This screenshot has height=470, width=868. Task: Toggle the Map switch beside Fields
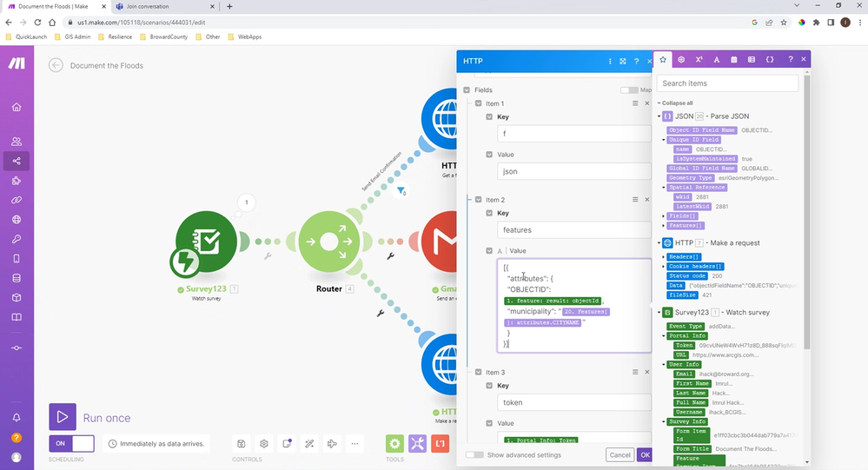[629, 89]
